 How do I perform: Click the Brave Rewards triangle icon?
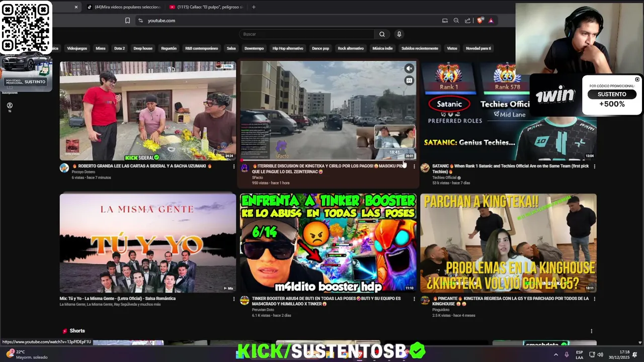491,21
